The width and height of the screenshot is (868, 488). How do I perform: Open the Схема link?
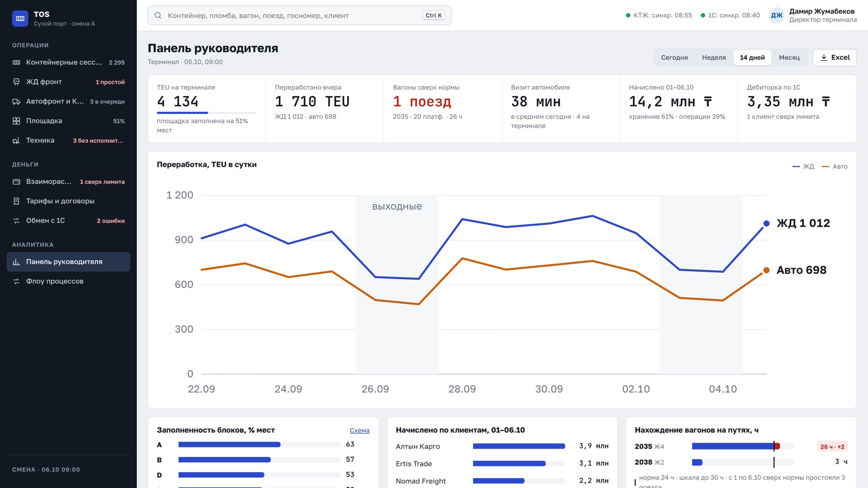coord(360,431)
